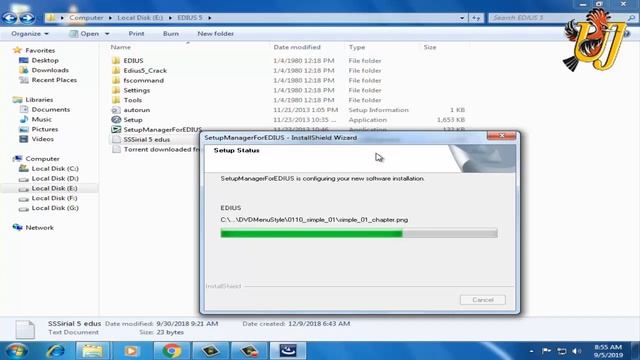Click the Computer breadcrumb segment

(x=86, y=18)
